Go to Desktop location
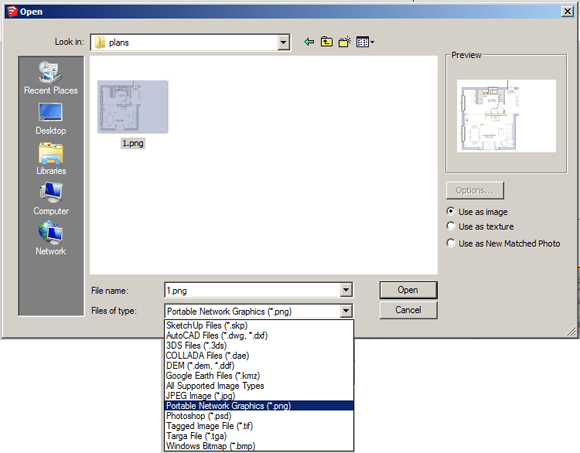 click(51, 119)
